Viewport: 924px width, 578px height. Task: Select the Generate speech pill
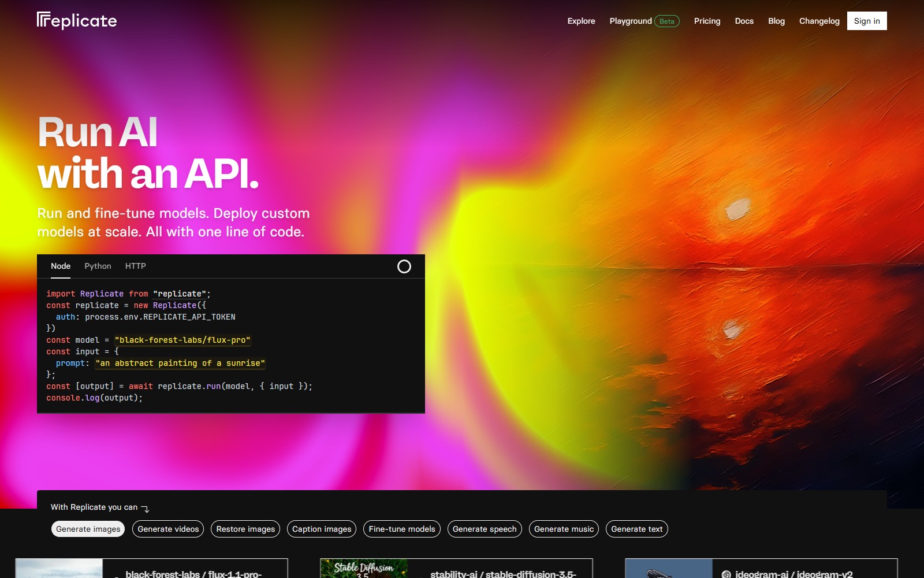pyautogui.click(x=485, y=529)
